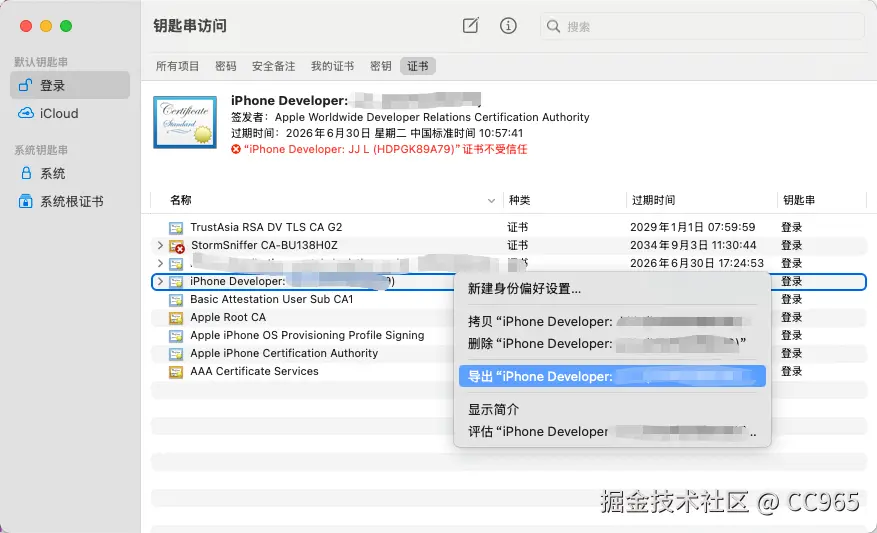Screen dimensions: 877x533
Task: Click StormSniffer untrusted certificate icon
Action: 177,246
